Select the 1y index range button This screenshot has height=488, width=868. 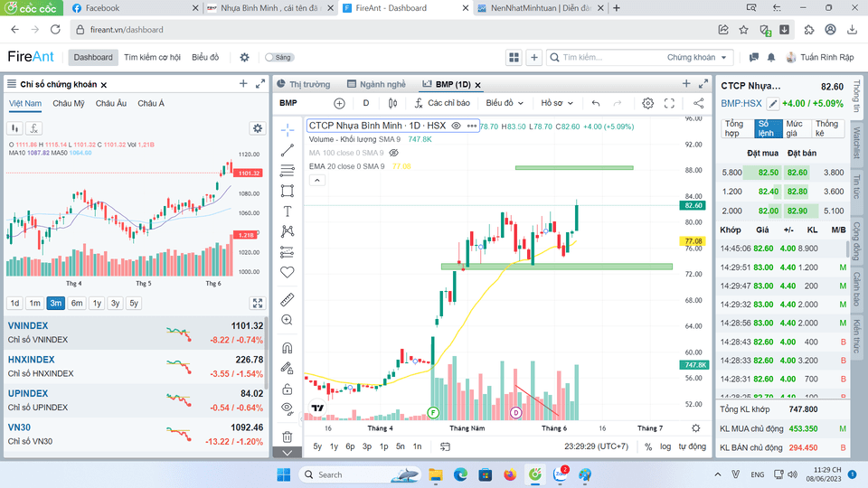click(x=97, y=304)
